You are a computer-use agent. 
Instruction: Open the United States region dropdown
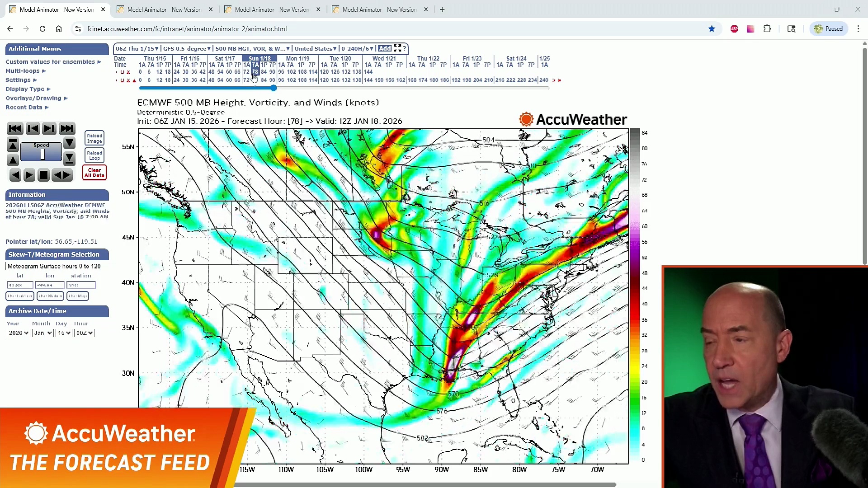(315, 48)
